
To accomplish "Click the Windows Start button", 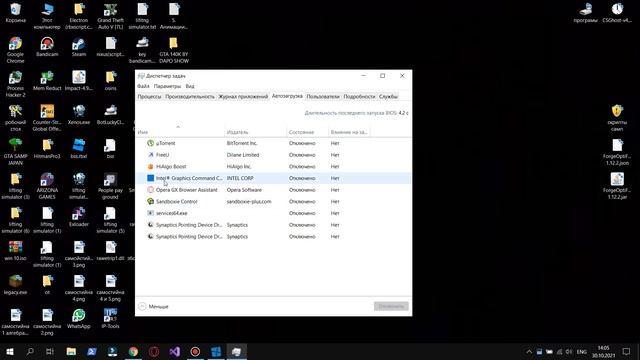I will coord(9,351).
